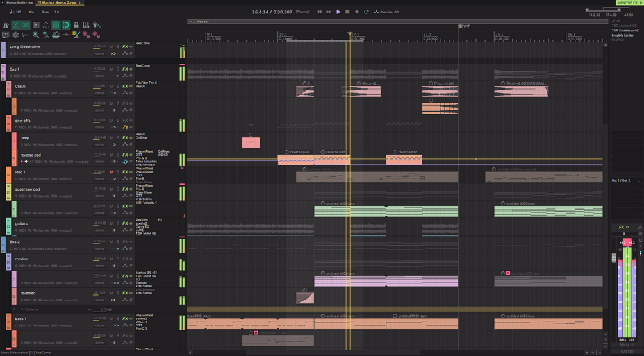Click the eye envelope visibility icon

click(45, 35)
